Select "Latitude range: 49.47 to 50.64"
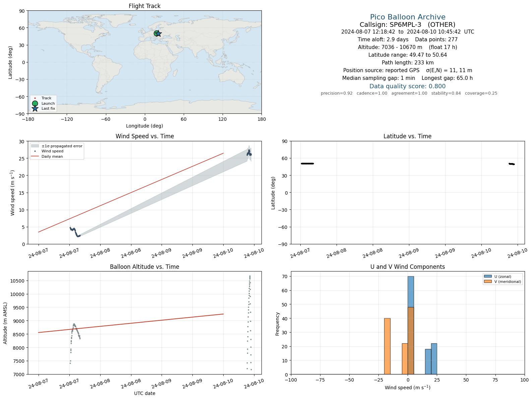Image resolution: width=532 pixels, height=399 pixels. coord(408,55)
